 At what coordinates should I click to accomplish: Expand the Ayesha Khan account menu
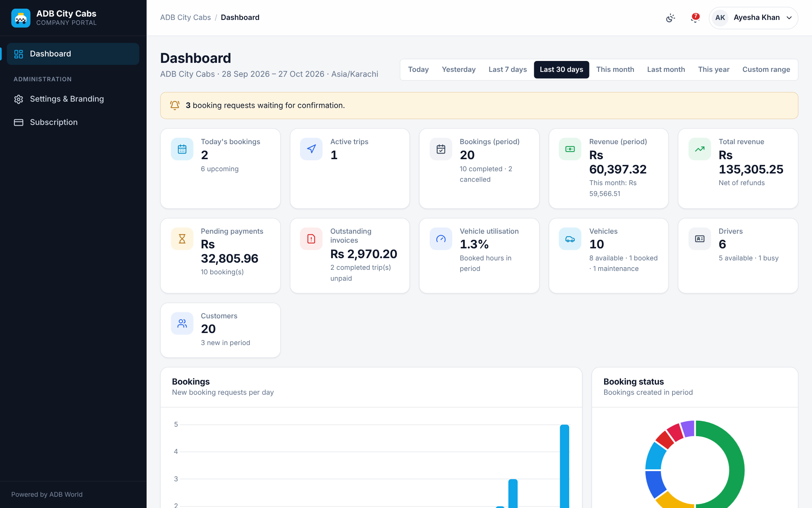753,18
